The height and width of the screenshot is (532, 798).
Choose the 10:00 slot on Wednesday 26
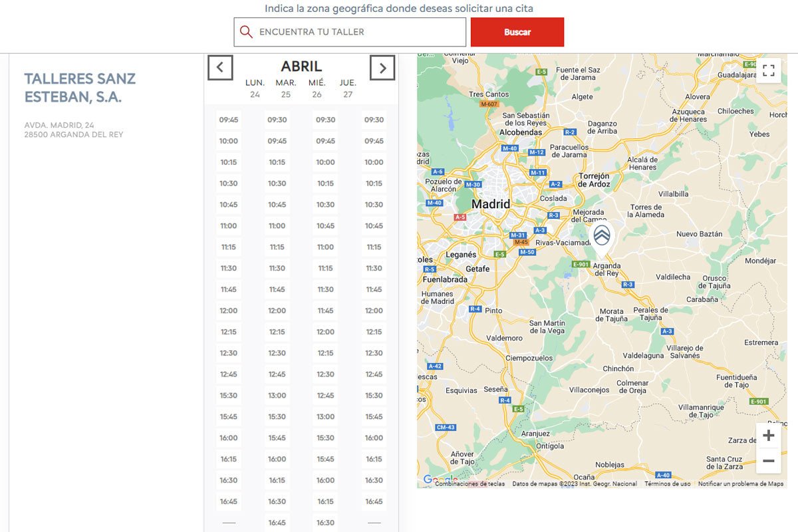pyautogui.click(x=326, y=162)
